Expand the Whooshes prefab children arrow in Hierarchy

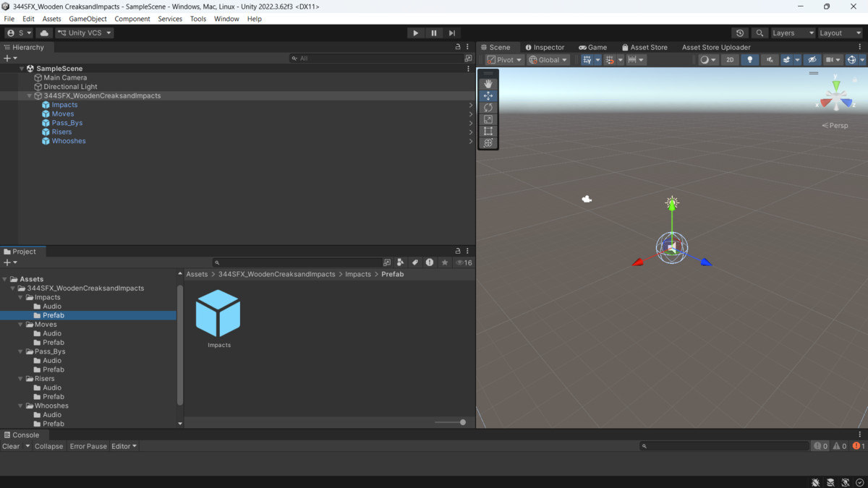coord(471,141)
